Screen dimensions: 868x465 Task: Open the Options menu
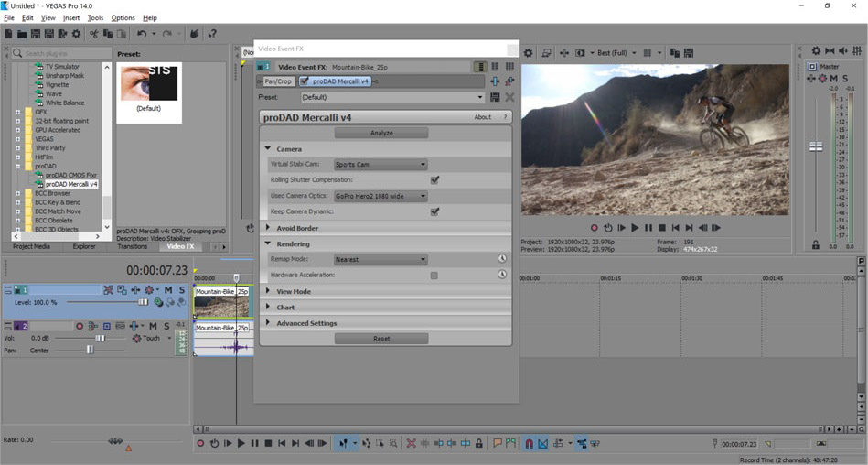(123, 18)
